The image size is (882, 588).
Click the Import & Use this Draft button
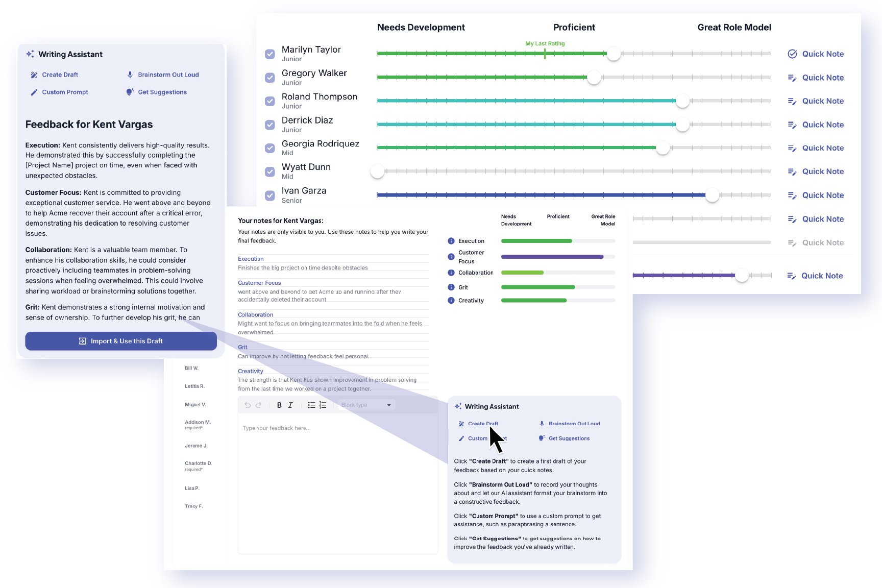(121, 340)
